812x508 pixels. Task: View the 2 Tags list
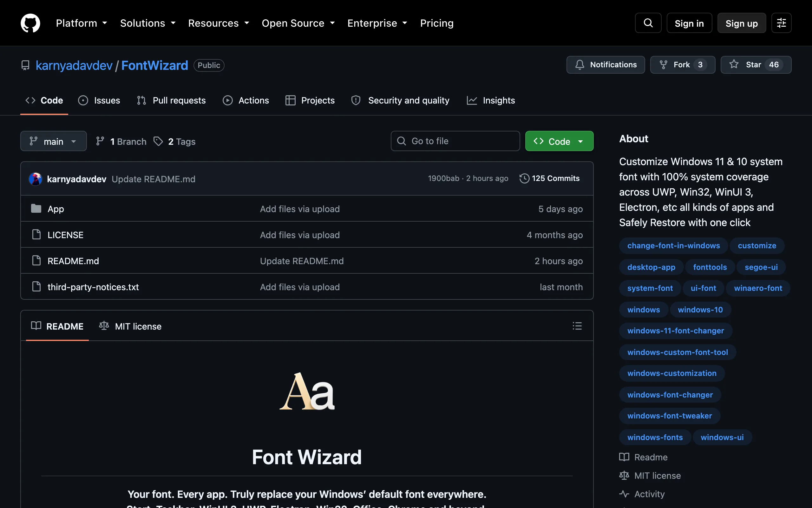pos(174,142)
